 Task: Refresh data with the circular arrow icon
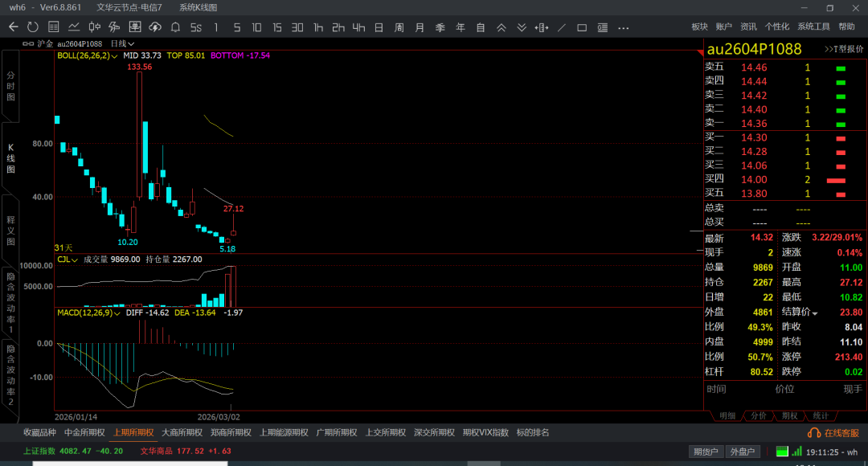(33, 27)
